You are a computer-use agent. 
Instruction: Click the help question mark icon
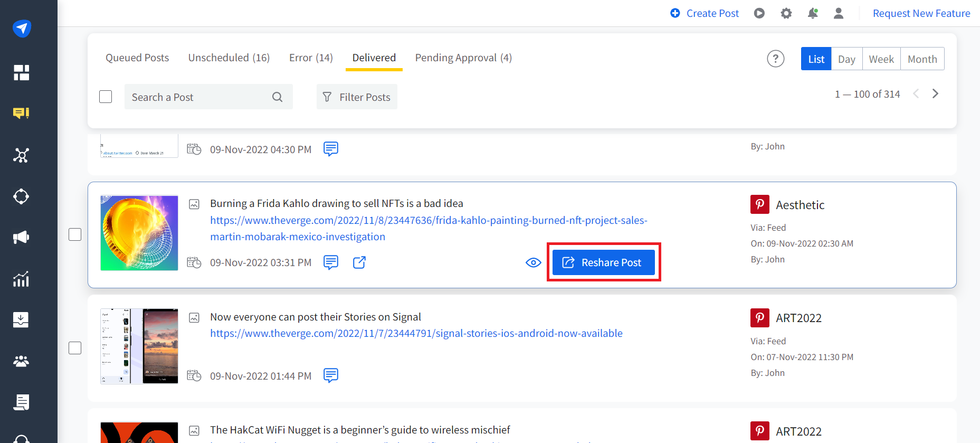(x=775, y=59)
